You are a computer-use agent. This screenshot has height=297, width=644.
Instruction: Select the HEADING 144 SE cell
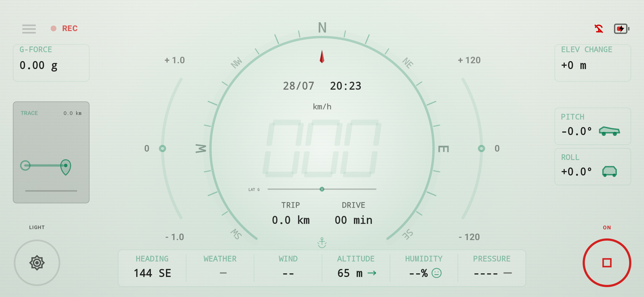click(152, 268)
